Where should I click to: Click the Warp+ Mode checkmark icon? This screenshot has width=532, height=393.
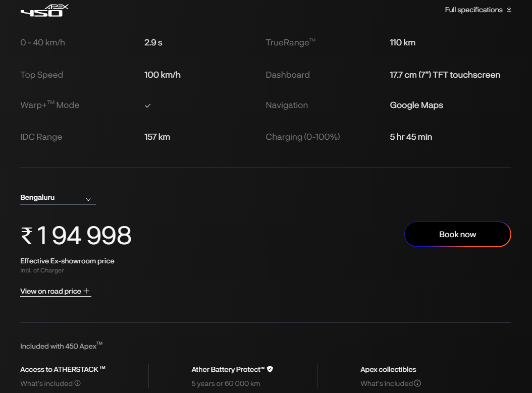147,106
